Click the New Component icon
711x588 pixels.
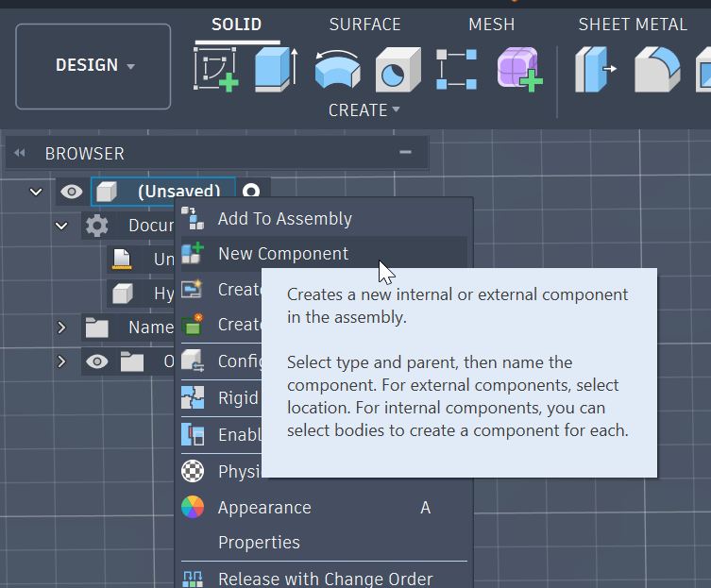tap(193, 254)
